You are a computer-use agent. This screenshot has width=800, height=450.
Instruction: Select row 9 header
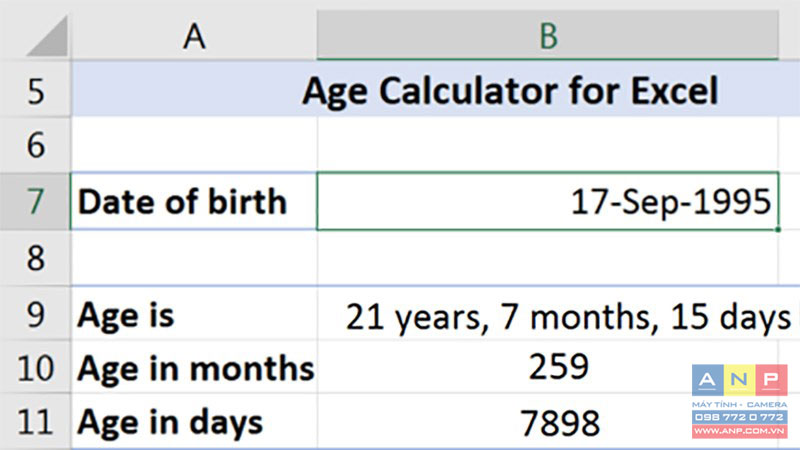click(x=36, y=316)
